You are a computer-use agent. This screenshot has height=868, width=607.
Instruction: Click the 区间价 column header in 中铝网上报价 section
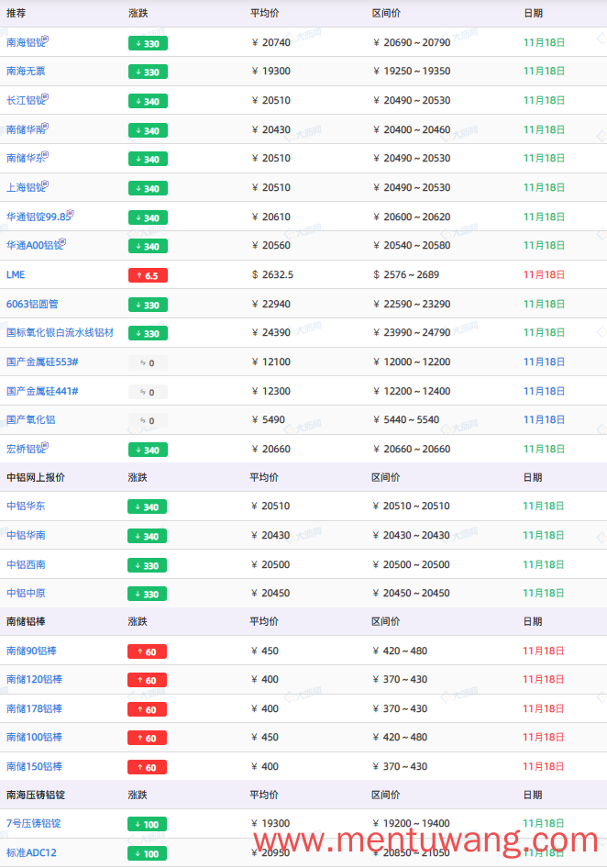(x=386, y=478)
